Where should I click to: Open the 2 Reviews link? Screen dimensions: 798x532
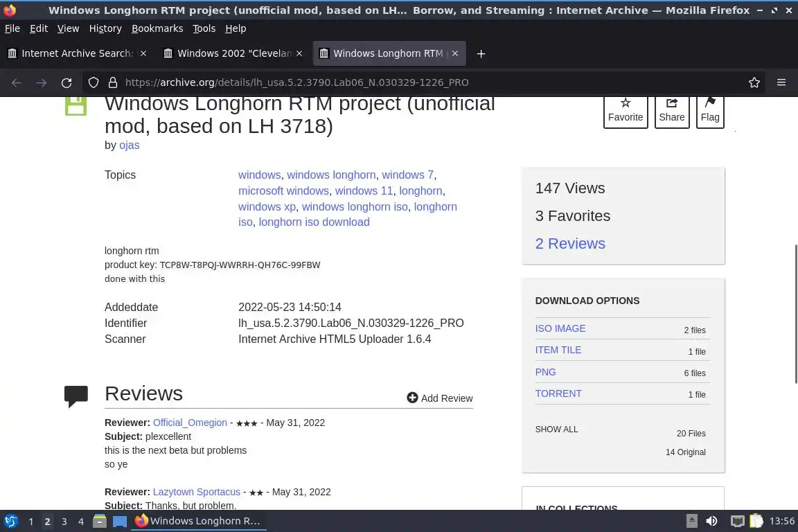point(570,243)
